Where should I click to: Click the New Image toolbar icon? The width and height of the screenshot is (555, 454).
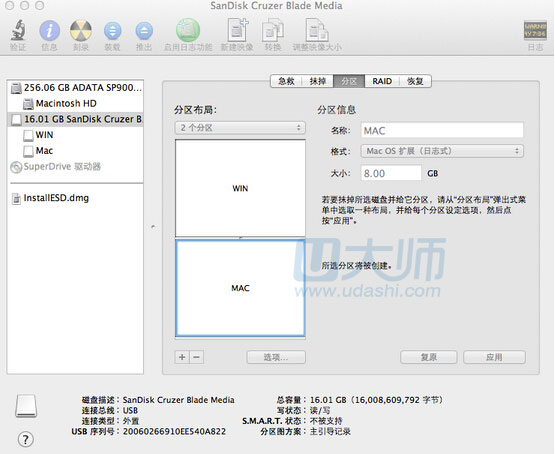coord(237,30)
